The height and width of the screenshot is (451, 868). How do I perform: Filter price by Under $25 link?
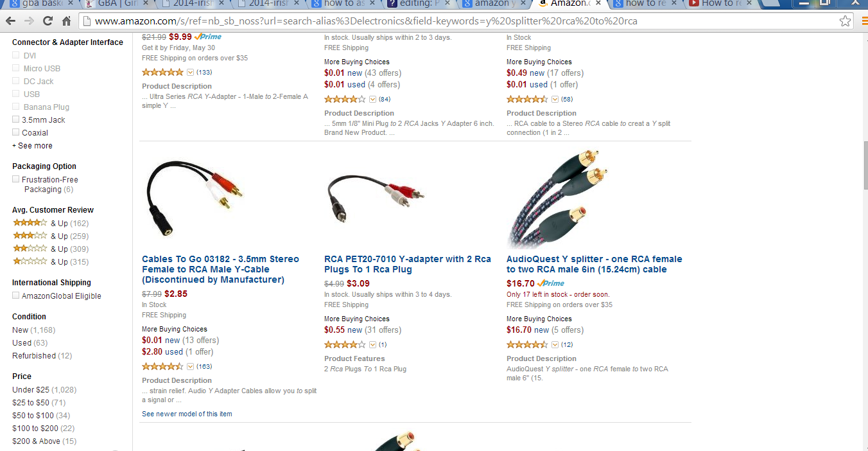(x=31, y=389)
